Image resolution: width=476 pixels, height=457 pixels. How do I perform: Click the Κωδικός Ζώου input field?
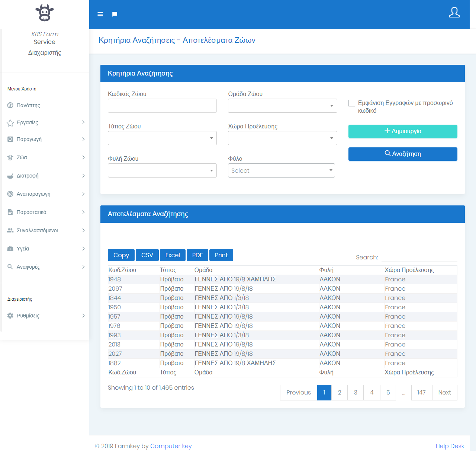pos(162,106)
